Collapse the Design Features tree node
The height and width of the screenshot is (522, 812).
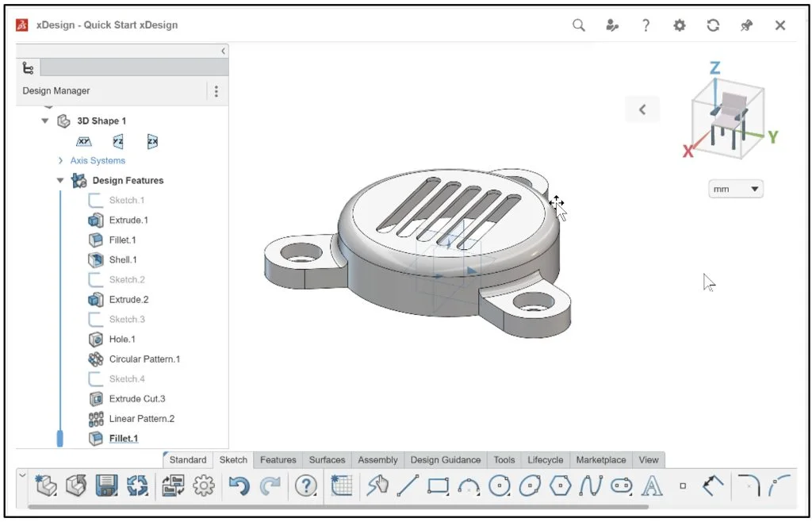coord(60,180)
